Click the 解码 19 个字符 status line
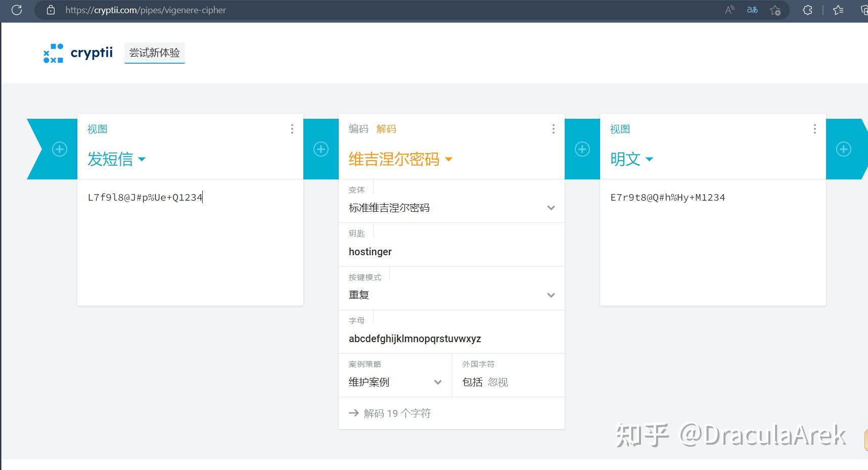 390,413
